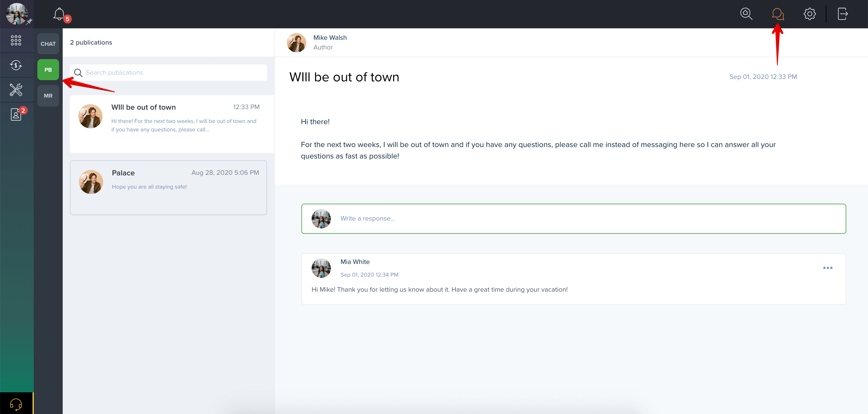Click Mike Walsh's avatar on the Palace card
Viewport: 868px width, 414px height.
coord(91,182)
